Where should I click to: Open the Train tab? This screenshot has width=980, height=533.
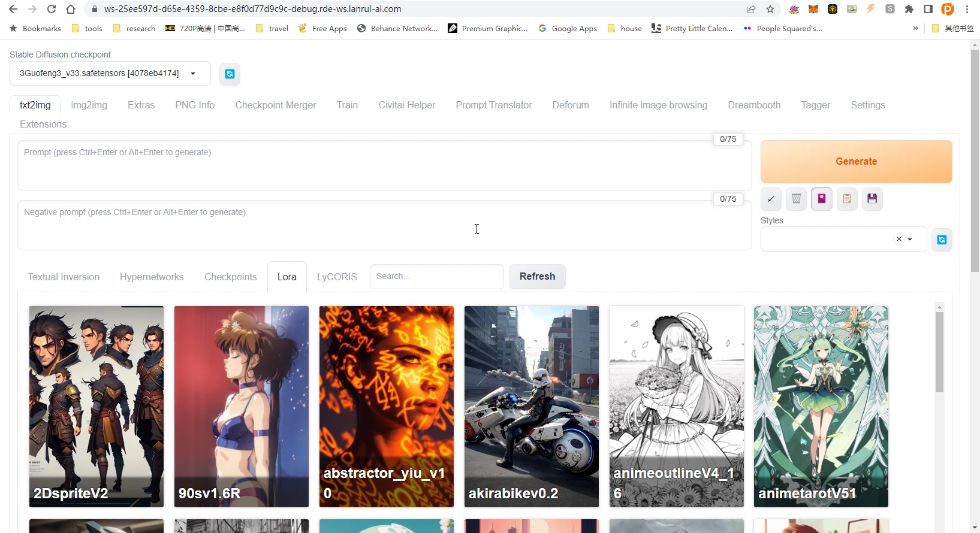(347, 105)
